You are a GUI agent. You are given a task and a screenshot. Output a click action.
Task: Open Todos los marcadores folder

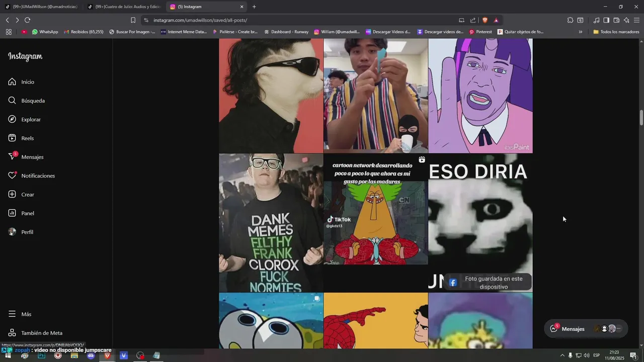(616, 32)
